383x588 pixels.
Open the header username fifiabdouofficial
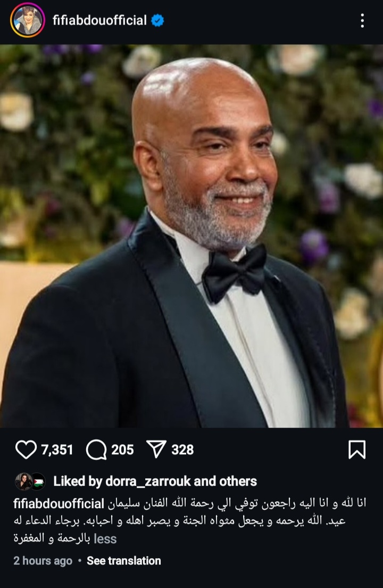(x=99, y=21)
